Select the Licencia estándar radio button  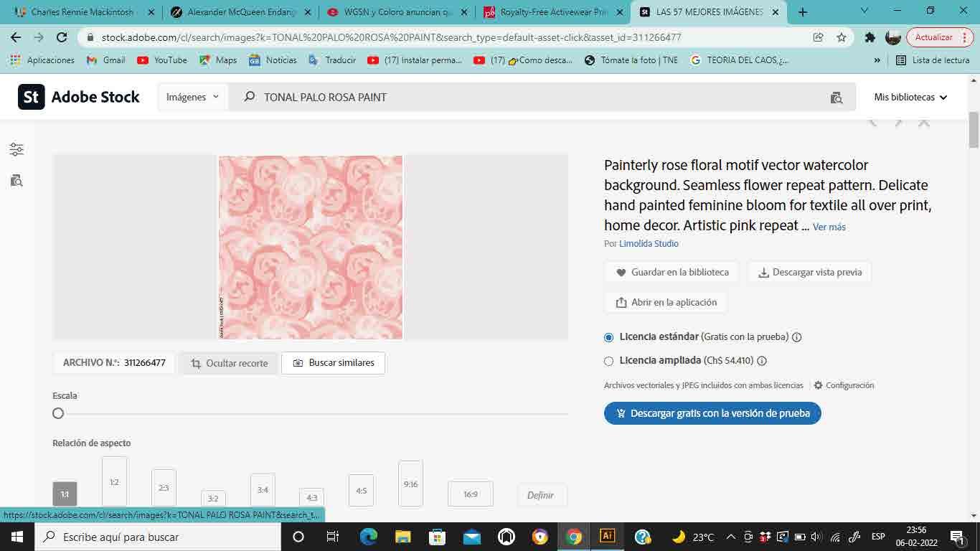tap(609, 337)
